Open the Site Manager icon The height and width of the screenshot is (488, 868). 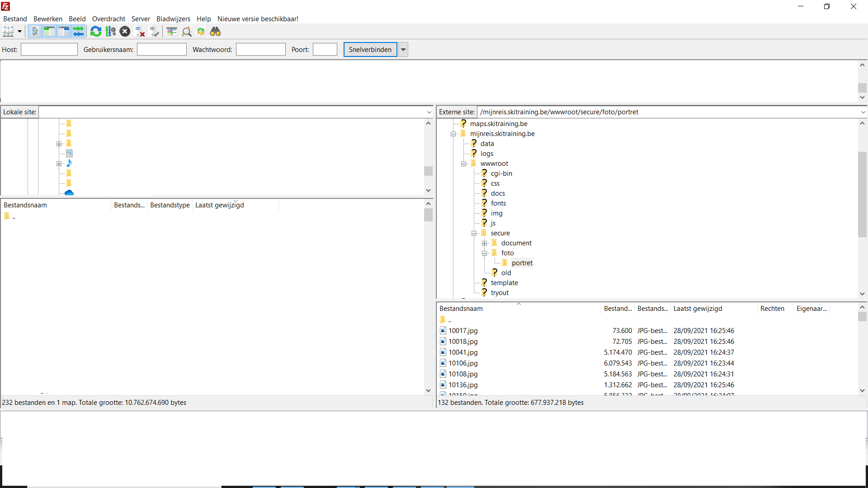[9, 32]
